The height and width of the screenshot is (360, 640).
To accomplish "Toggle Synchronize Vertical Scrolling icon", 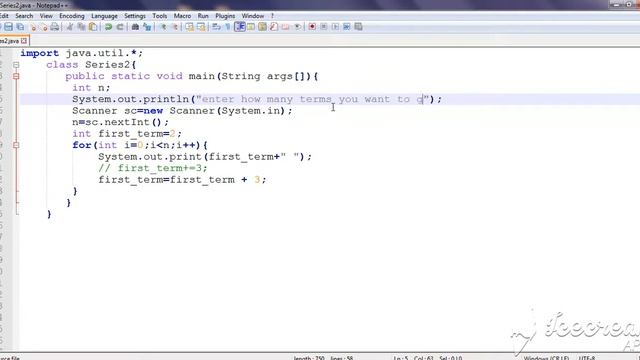I will (x=189, y=27).
